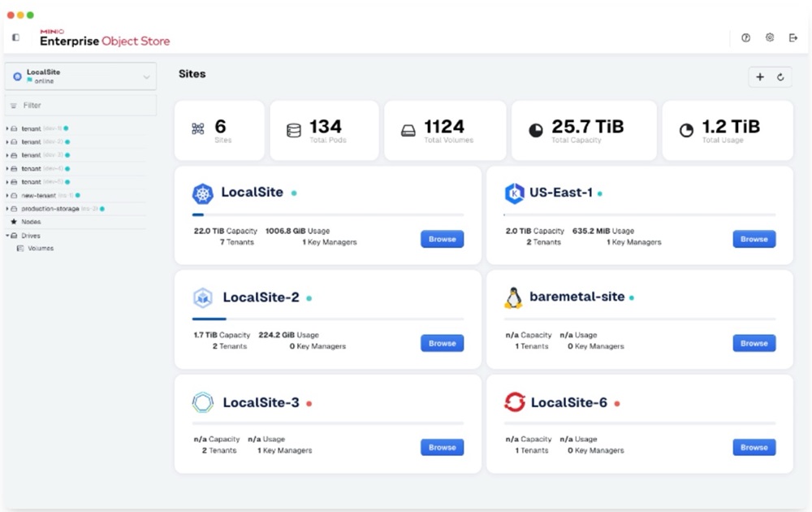
Task: Click the "134" total pods value
Action: pos(326,127)
